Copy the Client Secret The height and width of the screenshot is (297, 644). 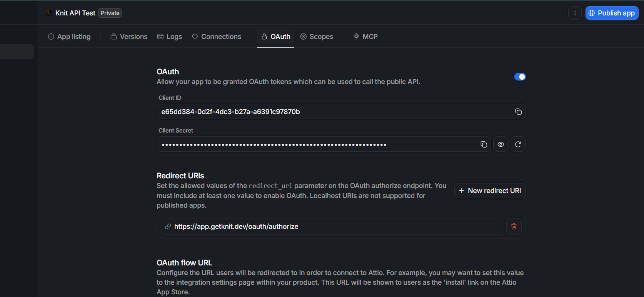click(x=484, y=144)
